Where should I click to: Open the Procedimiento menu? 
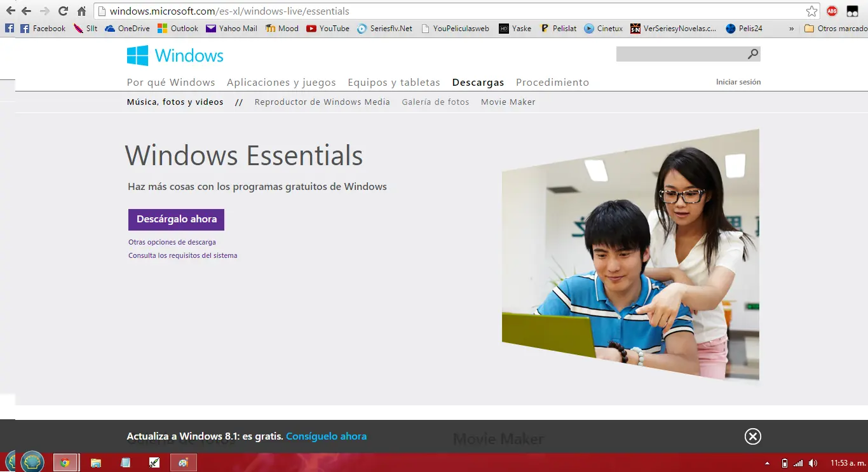[552, 83]
